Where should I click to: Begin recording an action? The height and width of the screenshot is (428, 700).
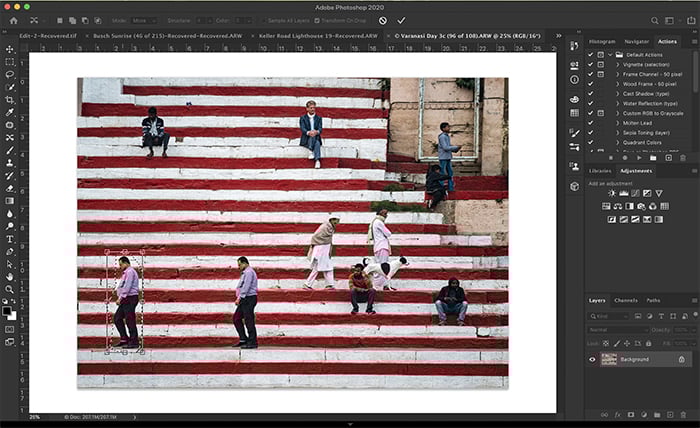click(x=625, y=158)
